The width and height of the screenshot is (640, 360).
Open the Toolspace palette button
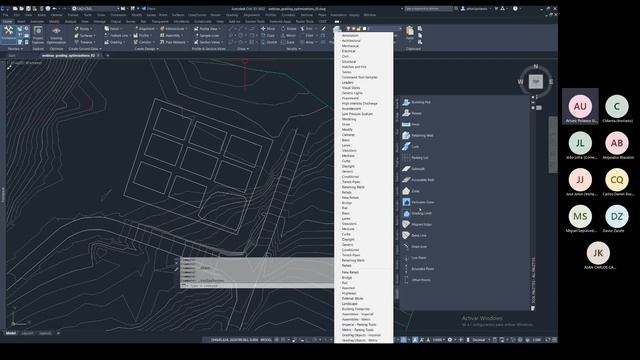click(x=8, y=33)
